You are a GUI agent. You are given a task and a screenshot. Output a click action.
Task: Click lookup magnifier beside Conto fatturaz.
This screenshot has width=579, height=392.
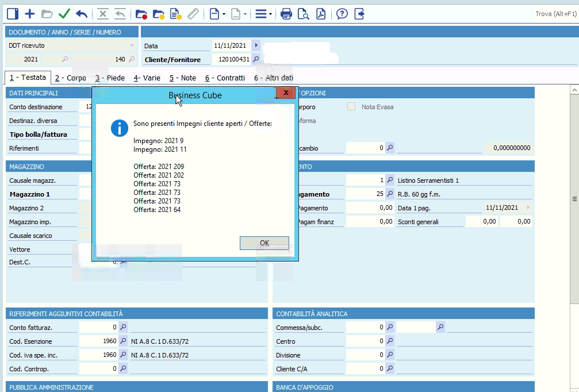click(124, 327)
